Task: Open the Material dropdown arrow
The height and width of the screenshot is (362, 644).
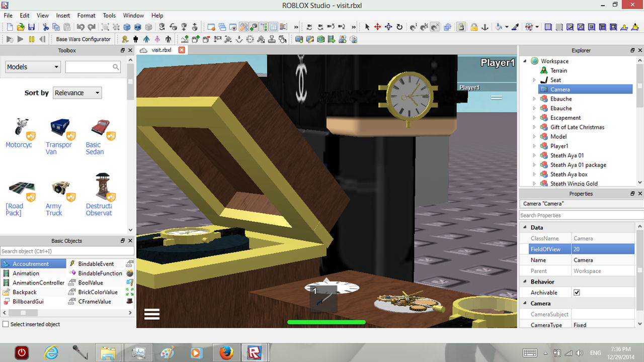Action: (537, 27)
